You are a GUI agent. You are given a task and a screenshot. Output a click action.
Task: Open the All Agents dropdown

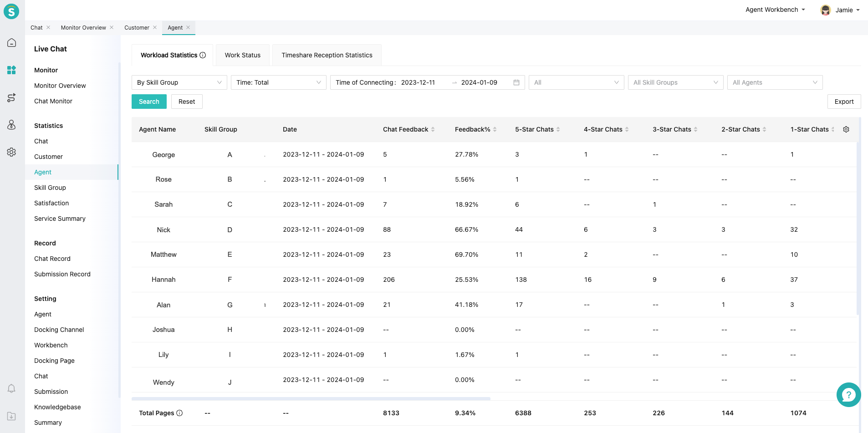775,82
